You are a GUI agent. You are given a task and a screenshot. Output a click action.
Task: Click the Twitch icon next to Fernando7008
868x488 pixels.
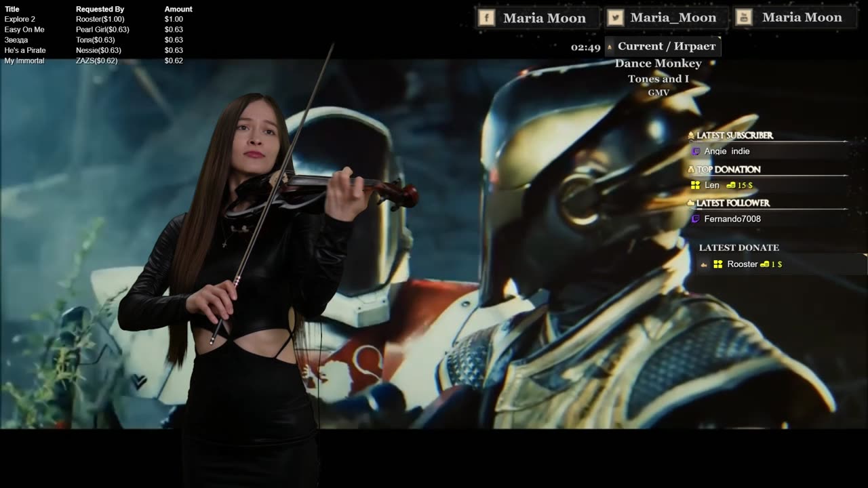click(695, 219)
